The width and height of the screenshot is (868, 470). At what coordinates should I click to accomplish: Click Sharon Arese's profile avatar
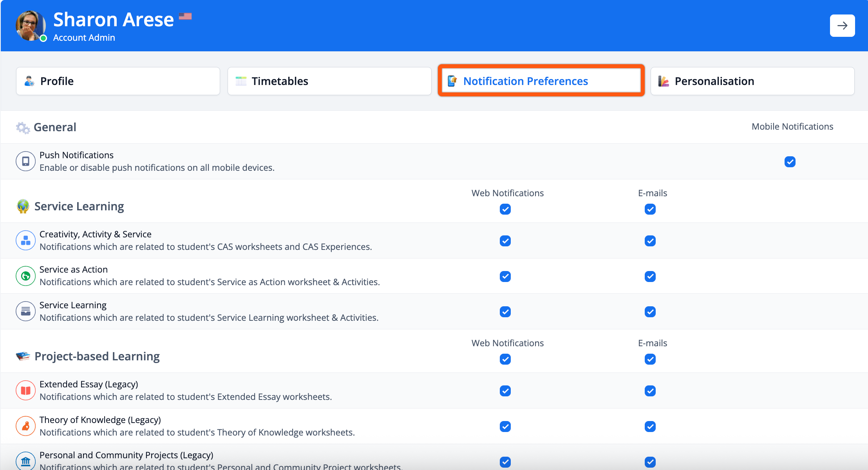tap(30, 26)
